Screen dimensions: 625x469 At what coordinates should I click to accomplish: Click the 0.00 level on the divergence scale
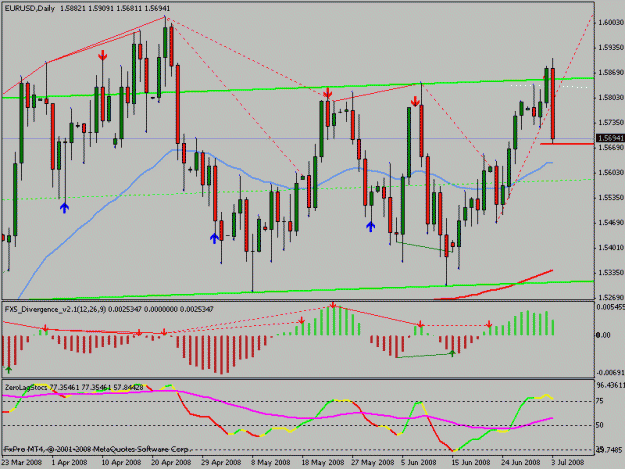603,335
